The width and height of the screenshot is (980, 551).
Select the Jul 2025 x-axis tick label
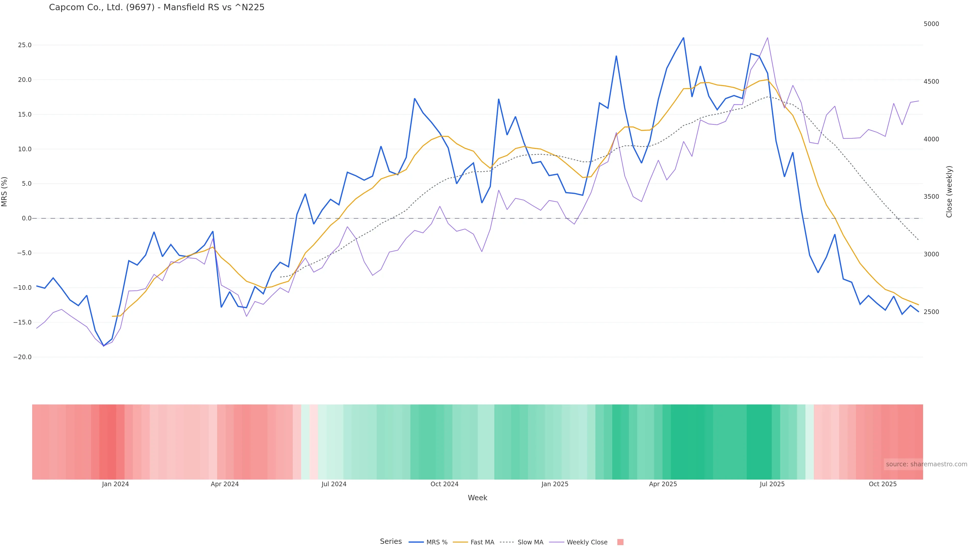tap(772, 484)
